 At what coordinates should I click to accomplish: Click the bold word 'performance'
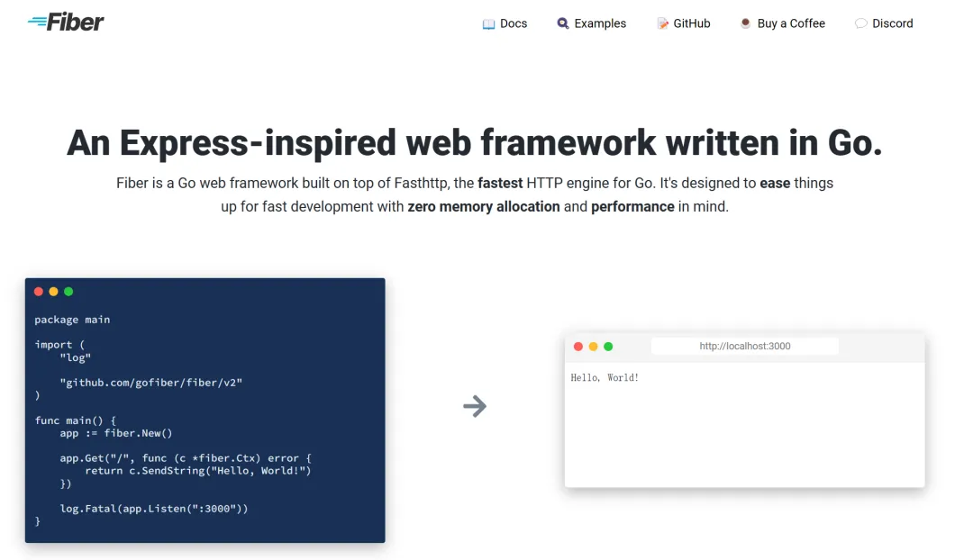pyautogui.click(x=632, y=206)
